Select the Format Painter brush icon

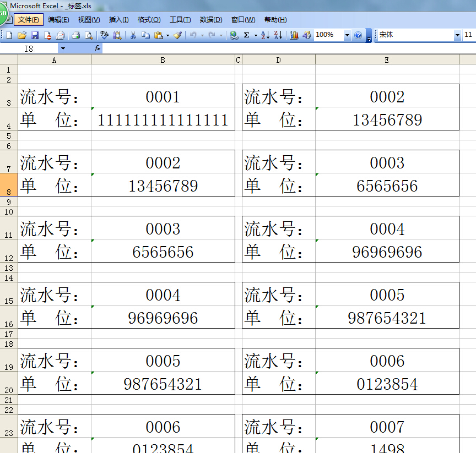177,35
